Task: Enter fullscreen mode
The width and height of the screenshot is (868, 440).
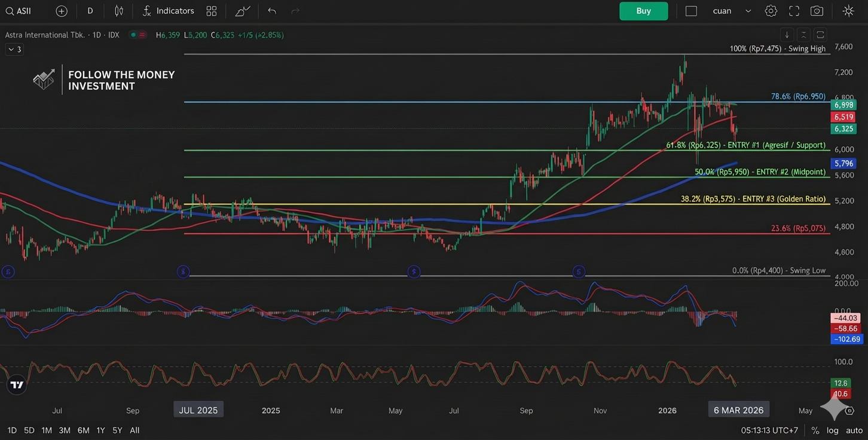Action: (794, 11)
